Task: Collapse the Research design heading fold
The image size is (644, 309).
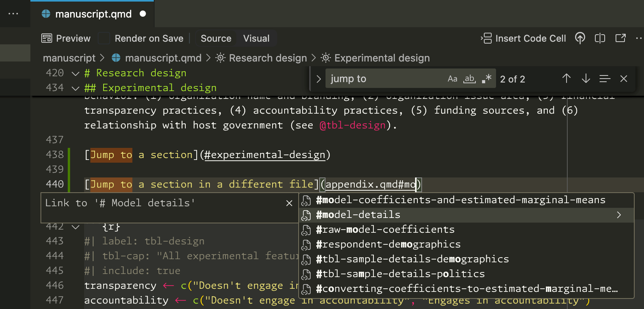Action: click(76, 74)
